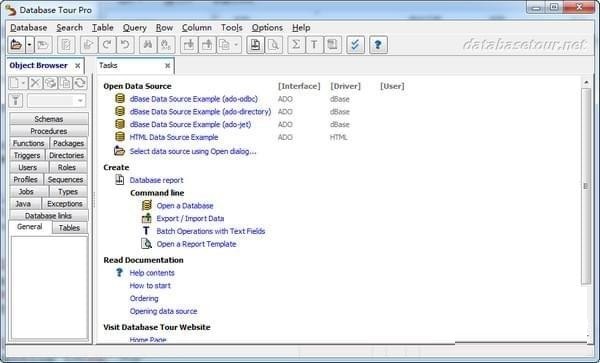600x363 pixels.
Task: Open the Options menu
Action: coord(267,28)
